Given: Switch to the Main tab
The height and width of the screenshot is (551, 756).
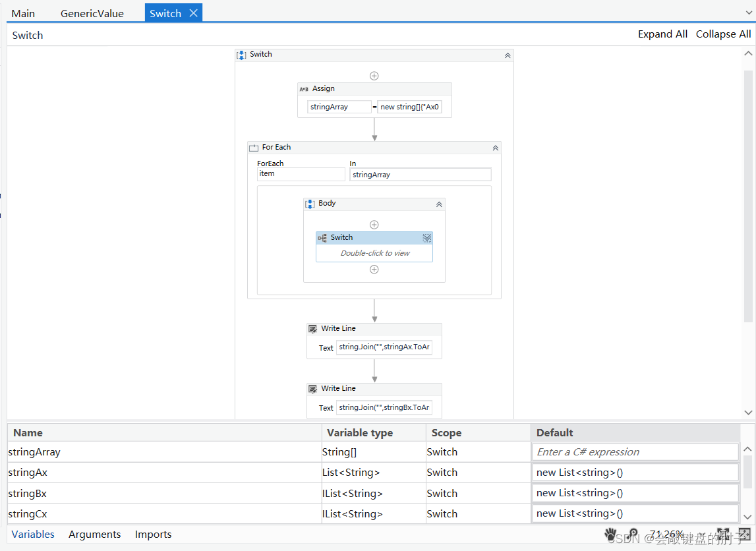Looking at the screenshot, I should tap(23, 13).
